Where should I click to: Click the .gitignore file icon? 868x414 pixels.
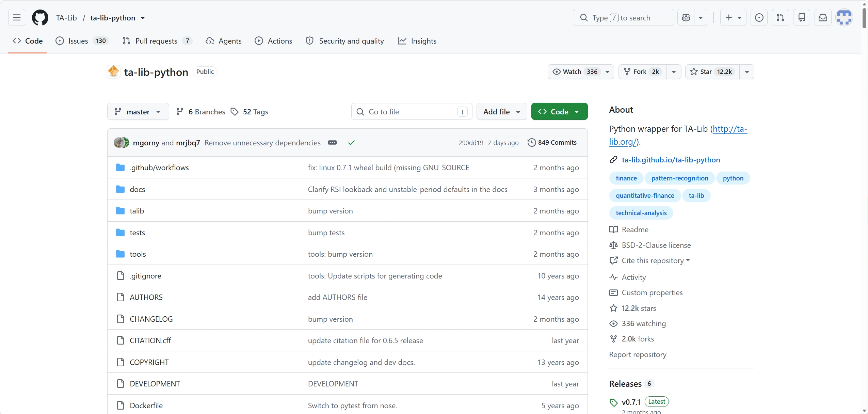coord(120,275)
